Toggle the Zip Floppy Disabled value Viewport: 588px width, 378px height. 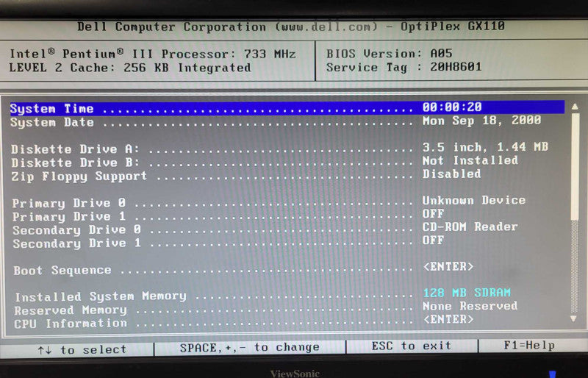pos(451,174)
